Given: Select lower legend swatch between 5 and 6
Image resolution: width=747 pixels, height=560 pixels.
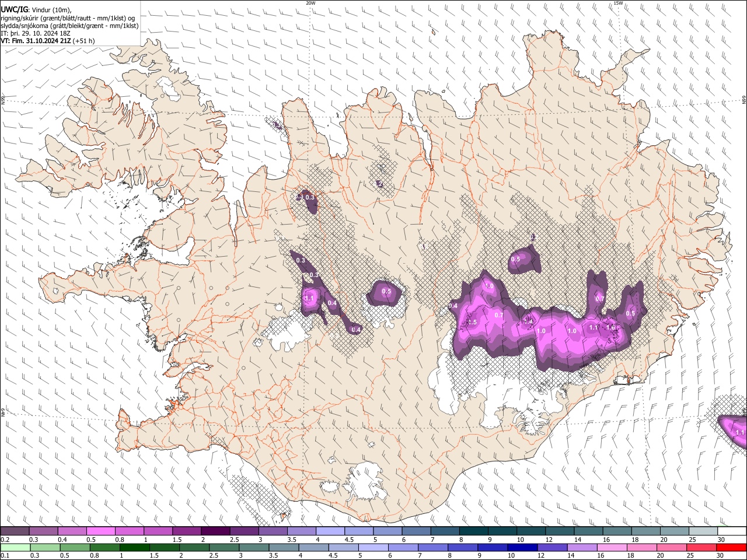Looking at the screenshot, I should coord(373,547).
